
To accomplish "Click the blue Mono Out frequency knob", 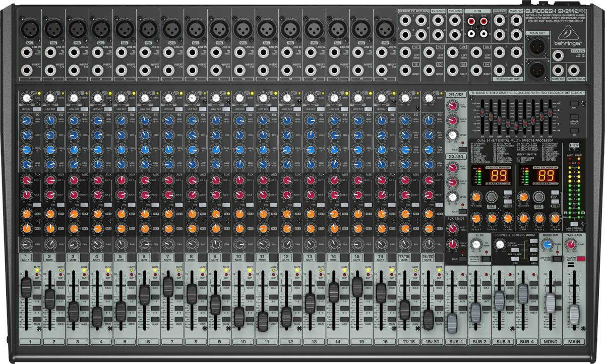I will [546, 245].
